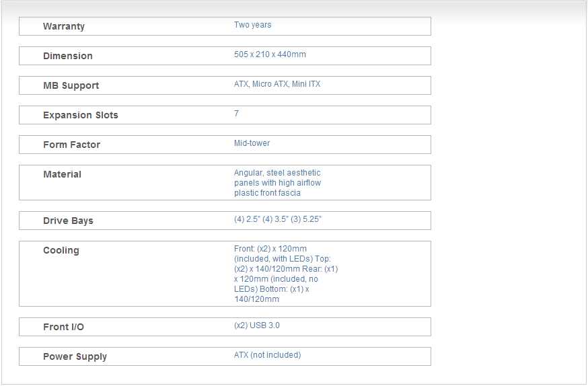Screen dimensions: 588x386
Task: Click the Drive Bays label
Action: (x=68, y=221)
